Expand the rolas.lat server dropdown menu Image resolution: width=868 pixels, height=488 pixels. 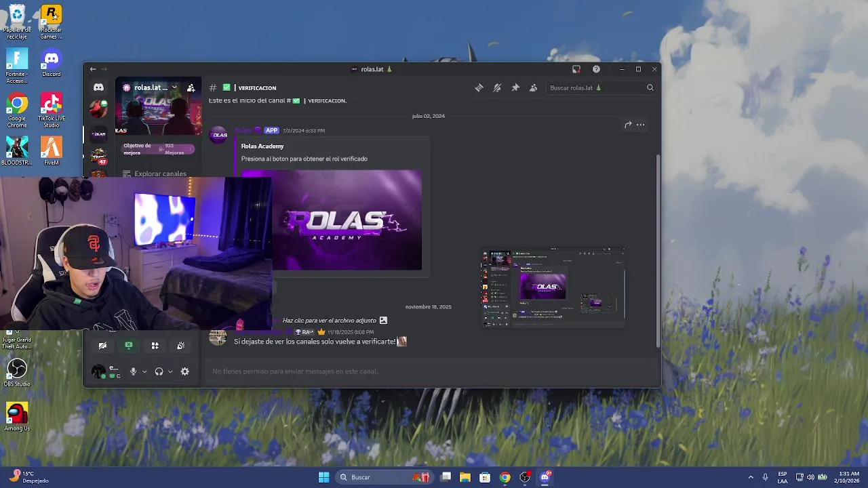click(174, 87)
